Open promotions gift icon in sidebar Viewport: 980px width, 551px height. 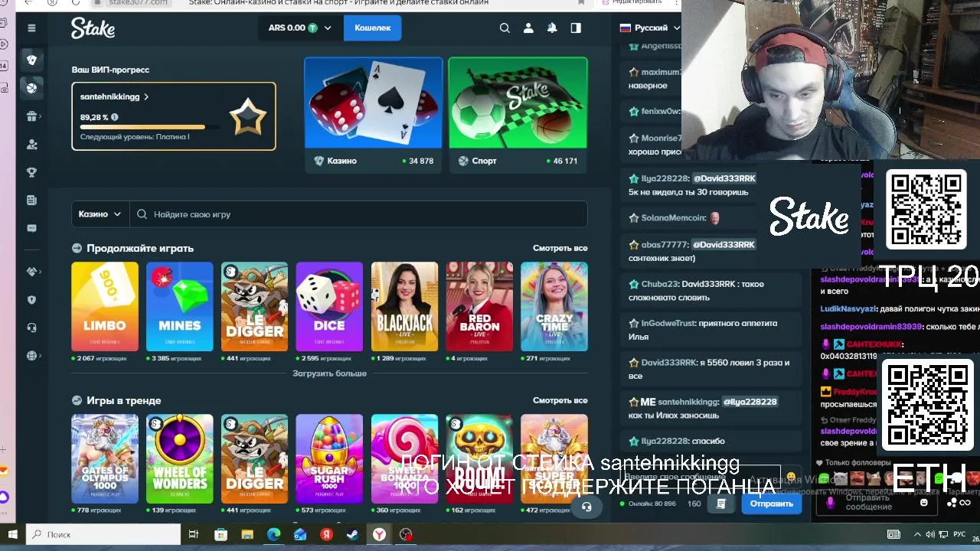[31, 116]
